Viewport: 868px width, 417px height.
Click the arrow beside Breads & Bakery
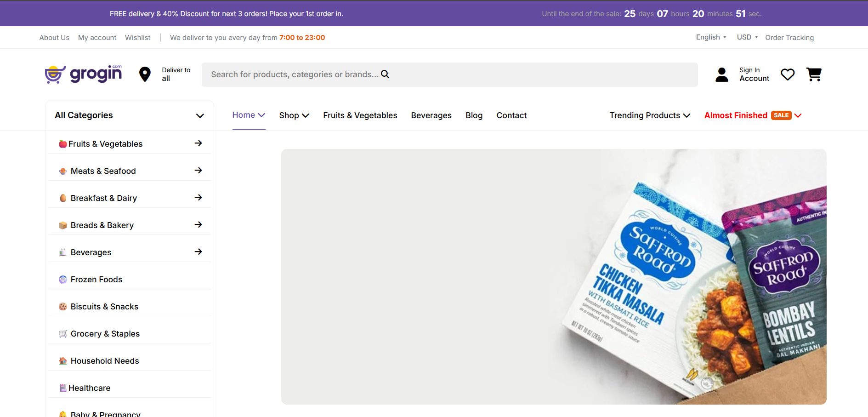click(198, 225)
